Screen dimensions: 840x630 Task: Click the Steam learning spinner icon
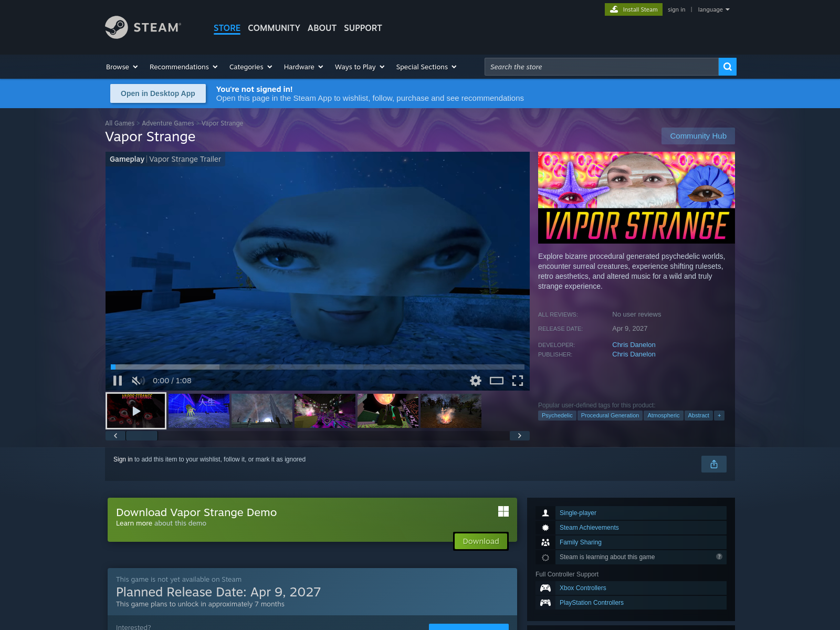click(x=545, y=557)
